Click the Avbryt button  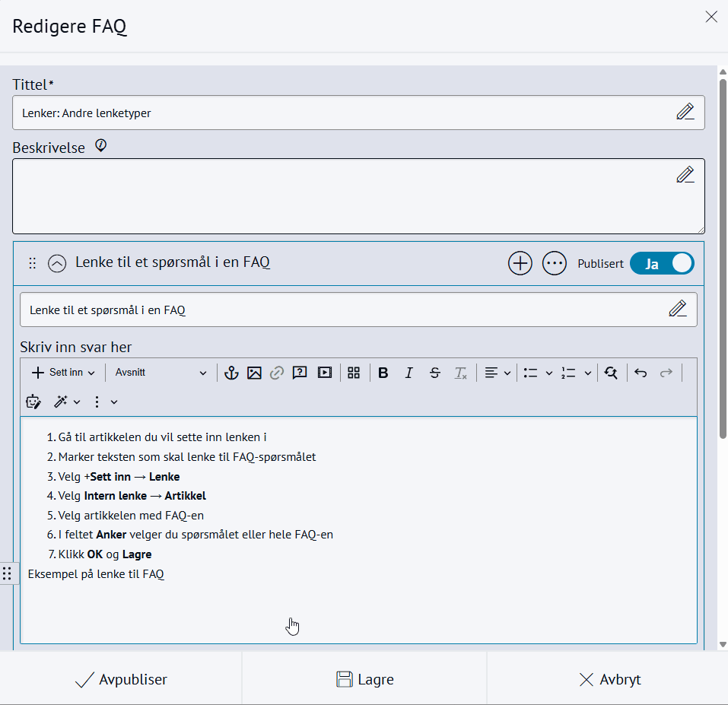coord(609,679)
